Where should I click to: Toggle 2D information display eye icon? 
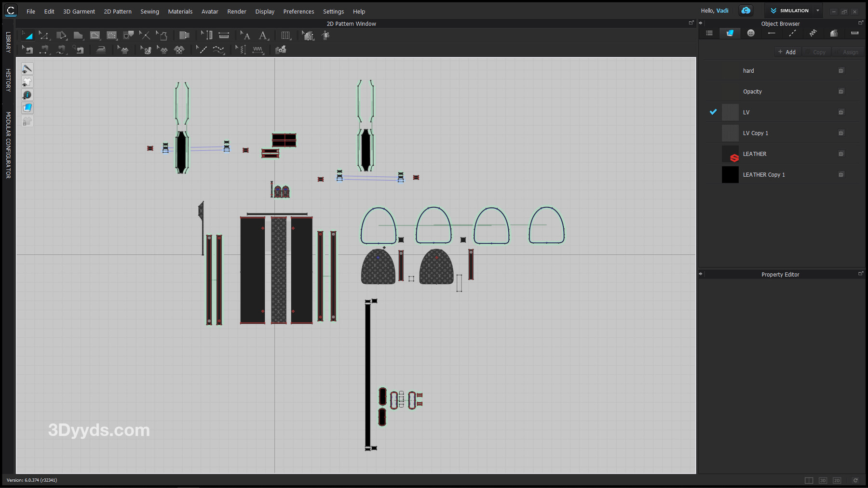[x=27, y=95]
